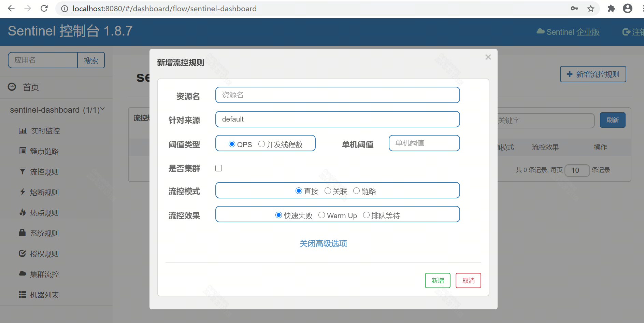
Task: Click the 熔断规则 lightning bolt icon
Action: (x=23, y=192)
